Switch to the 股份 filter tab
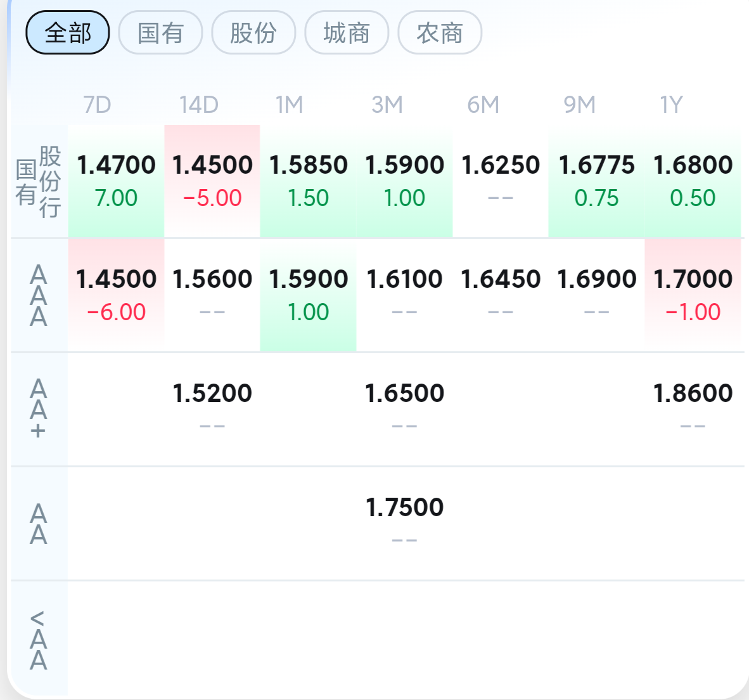Screen dimensions: 749x700 pyautogui.click(x=253, y=32)
